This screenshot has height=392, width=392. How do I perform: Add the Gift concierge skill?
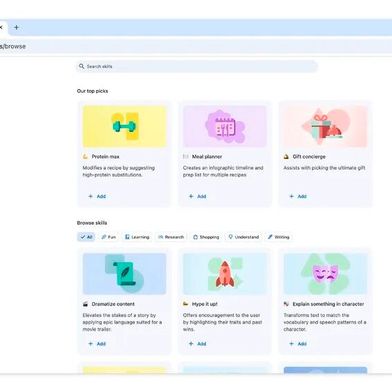(298, 196)
